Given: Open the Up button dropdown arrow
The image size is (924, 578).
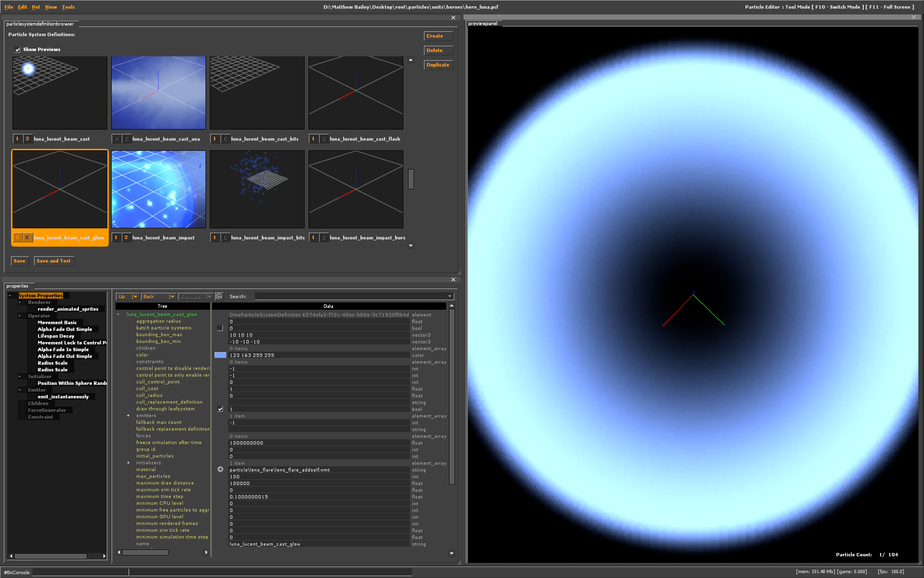Looking at the screenshot, I should point(135,297).
